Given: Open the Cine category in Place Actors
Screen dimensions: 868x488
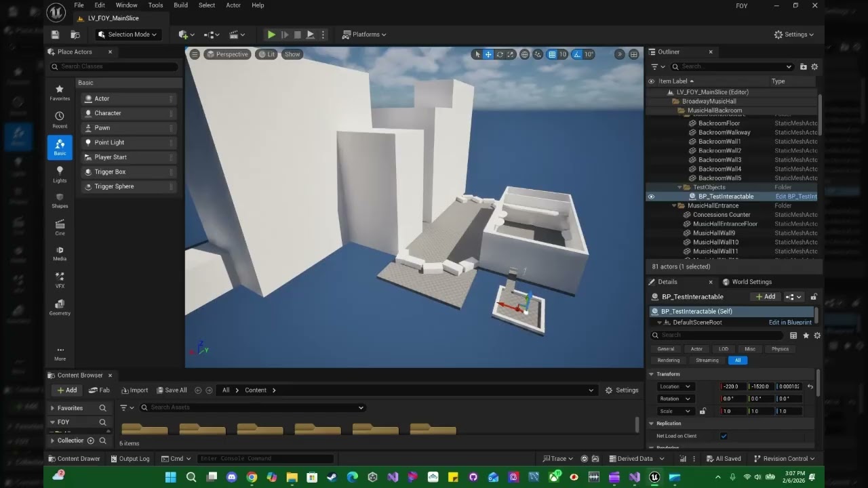Looking at the screenshot, I should coord(60,227).
